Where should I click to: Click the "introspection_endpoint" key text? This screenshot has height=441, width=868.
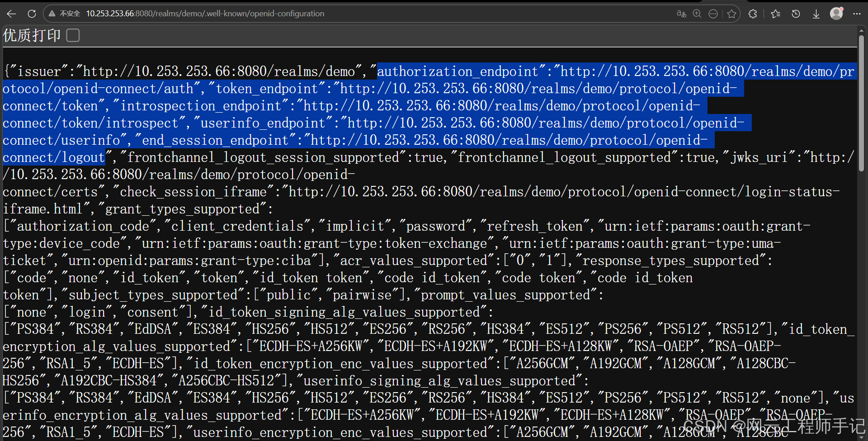click(x=201, y=106)
